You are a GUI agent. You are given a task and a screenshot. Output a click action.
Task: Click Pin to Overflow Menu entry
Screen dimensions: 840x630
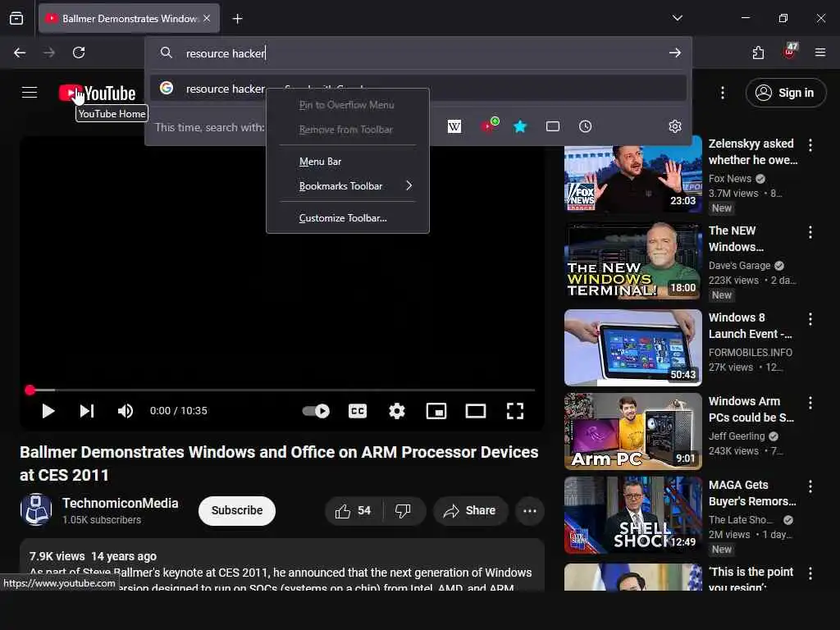point(347,105)
